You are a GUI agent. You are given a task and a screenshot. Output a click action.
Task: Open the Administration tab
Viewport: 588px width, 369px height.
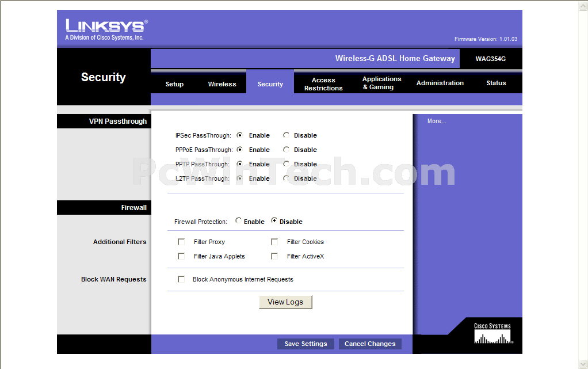click(x=440, y=83)
